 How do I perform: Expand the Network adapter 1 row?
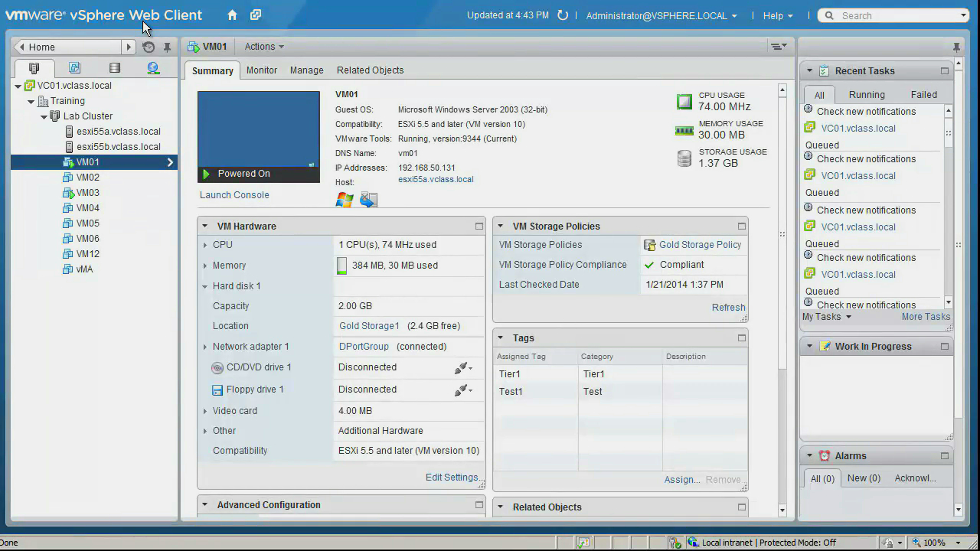[x=205, y=347]
